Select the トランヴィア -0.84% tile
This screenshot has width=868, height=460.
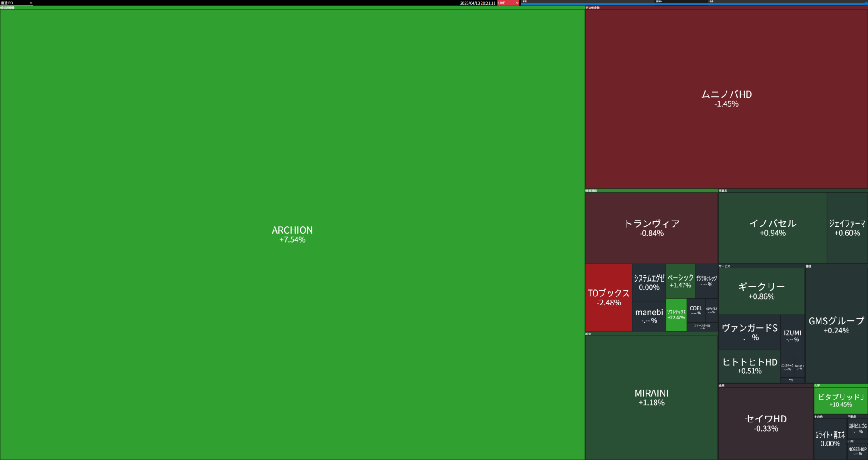point(651,228)
